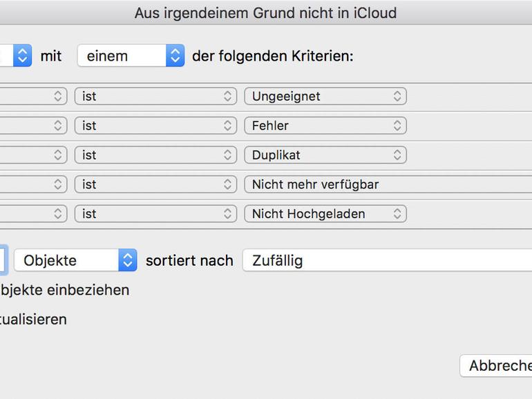This screenshot has height=399, width=532.
Task: Open the 'ist' dropdown for Nicht Hochgeladen
Action: click(x=155, y=214)
